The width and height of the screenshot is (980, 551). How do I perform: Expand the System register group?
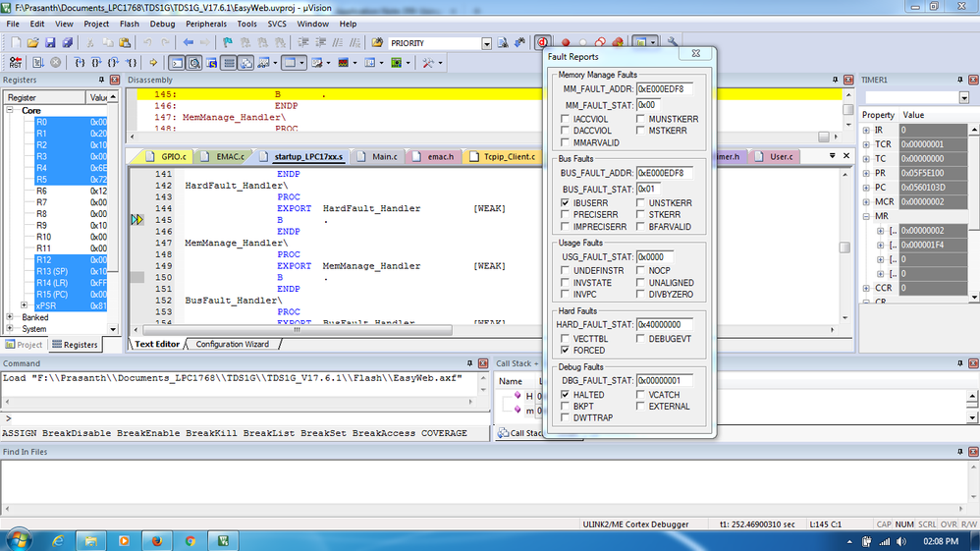click(10, 328)
